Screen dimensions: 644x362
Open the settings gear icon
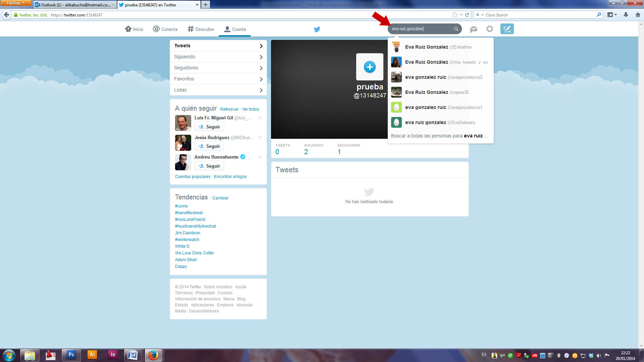(x=489, y=29)
